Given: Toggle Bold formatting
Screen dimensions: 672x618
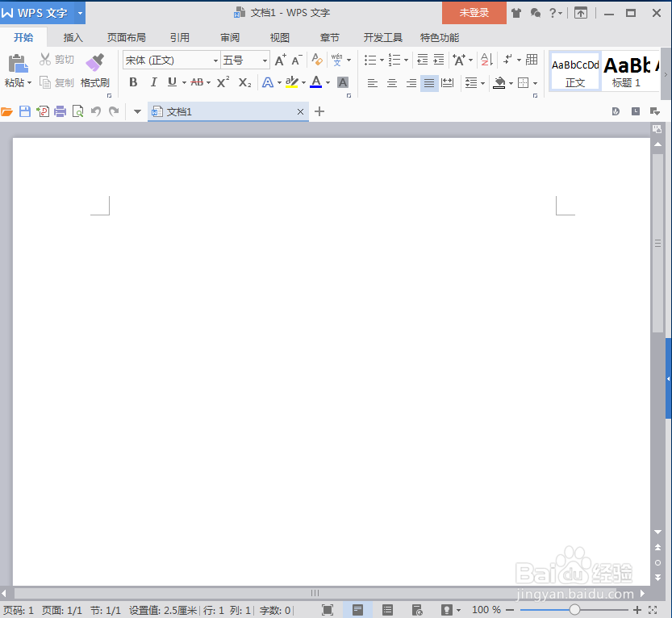Looking at the screenshot, I should (x=133, y=81).
